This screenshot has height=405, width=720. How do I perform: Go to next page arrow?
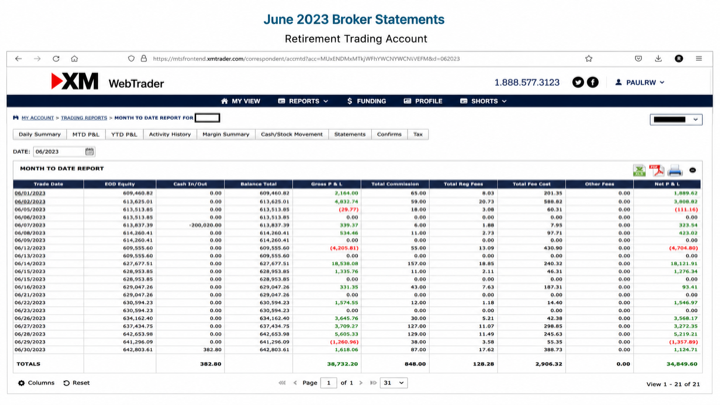click(361, 383)
